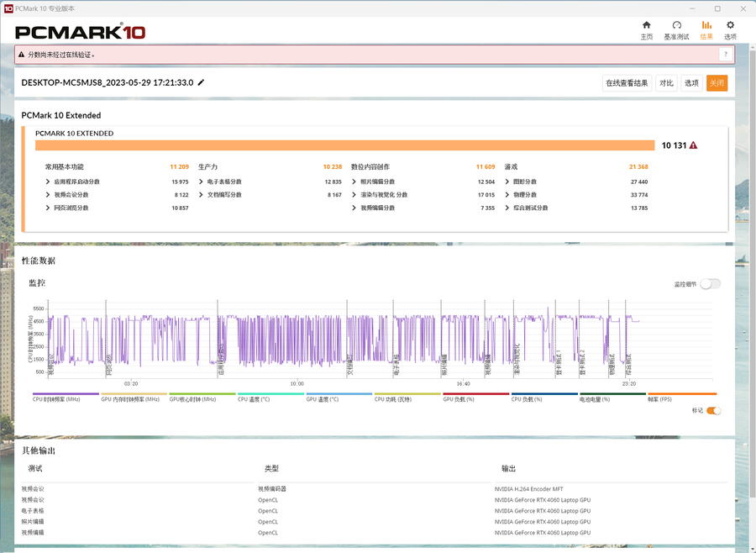Click the PCMark 10 title bar app icon
This screenshot has width=756, height=553.
[x=8, y=8]
